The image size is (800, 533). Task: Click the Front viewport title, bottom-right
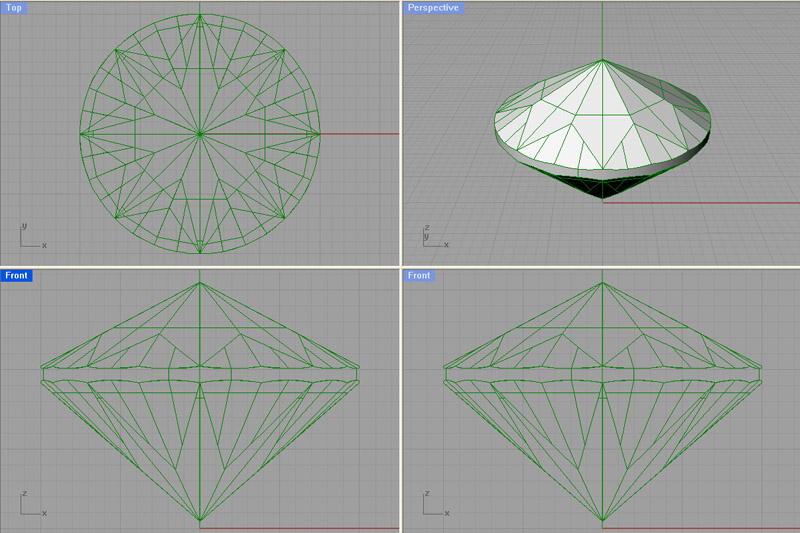419,275
